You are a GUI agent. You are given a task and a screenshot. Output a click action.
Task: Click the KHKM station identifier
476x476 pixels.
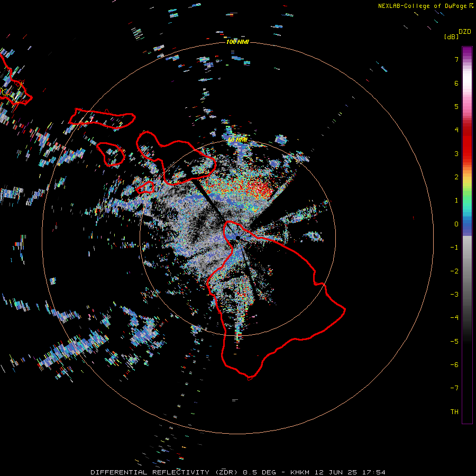300,472
